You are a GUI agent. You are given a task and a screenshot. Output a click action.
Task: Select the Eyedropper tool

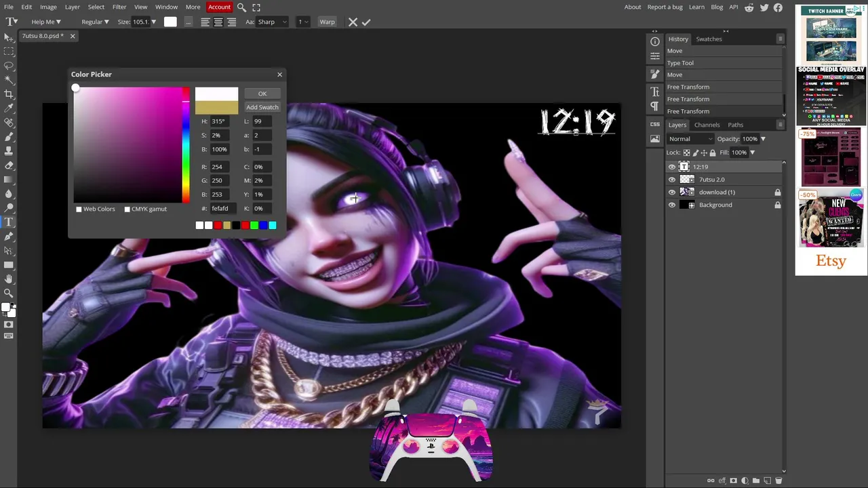tap(9, 108)
